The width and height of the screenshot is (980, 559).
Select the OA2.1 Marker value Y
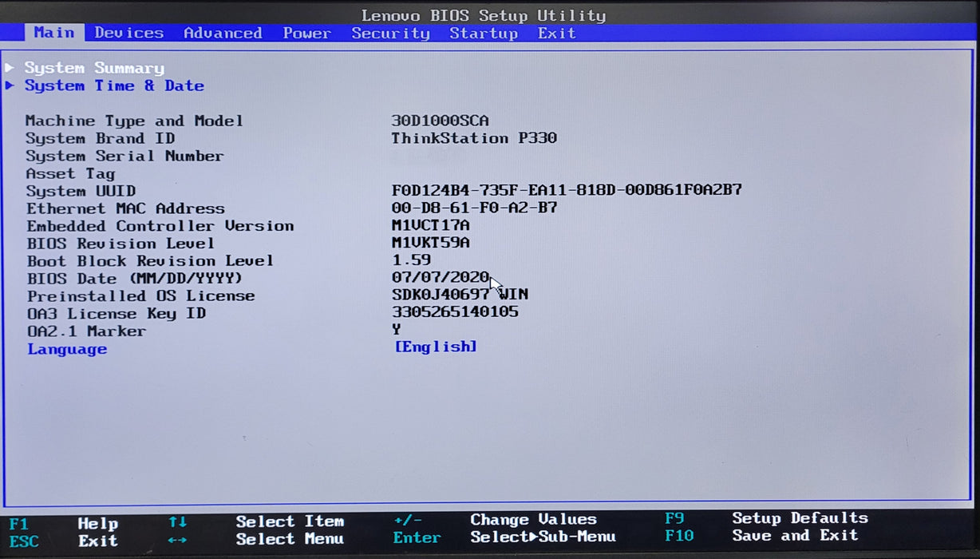coord(397,330)
